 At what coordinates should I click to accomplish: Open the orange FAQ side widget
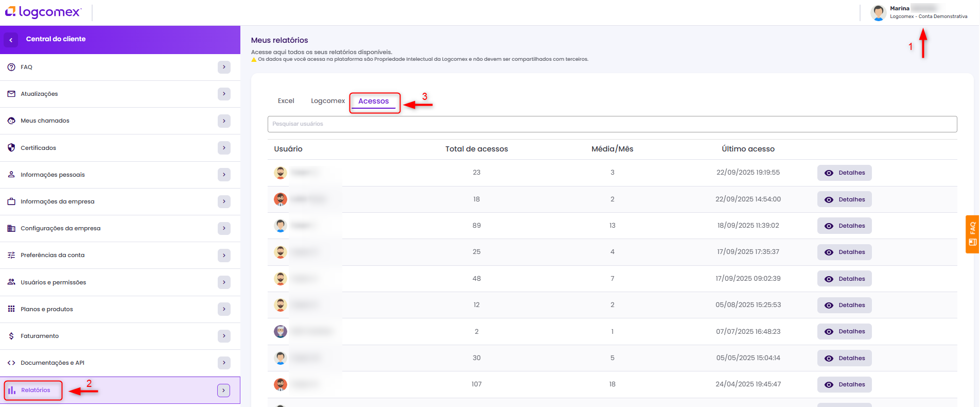pyautogui.click(x=972, y=234)
